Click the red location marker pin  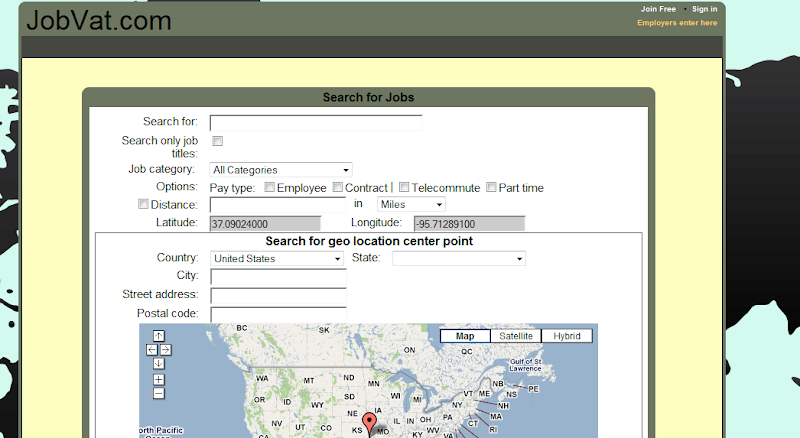tap(369, 424)
